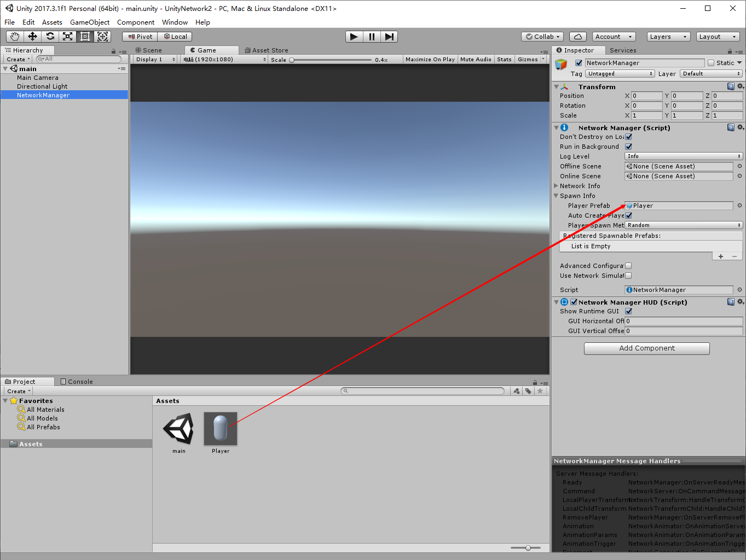
Task: Switch to the Services tab
Action: tap(623, 50)
